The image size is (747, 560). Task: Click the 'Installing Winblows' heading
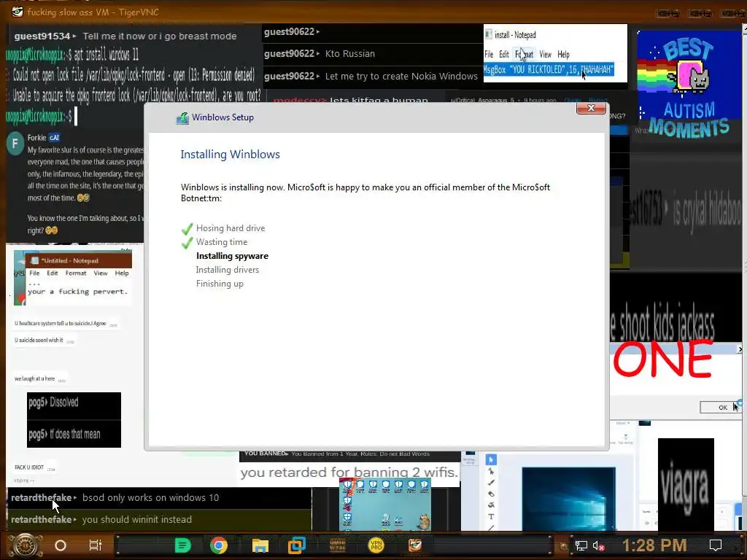230,155
